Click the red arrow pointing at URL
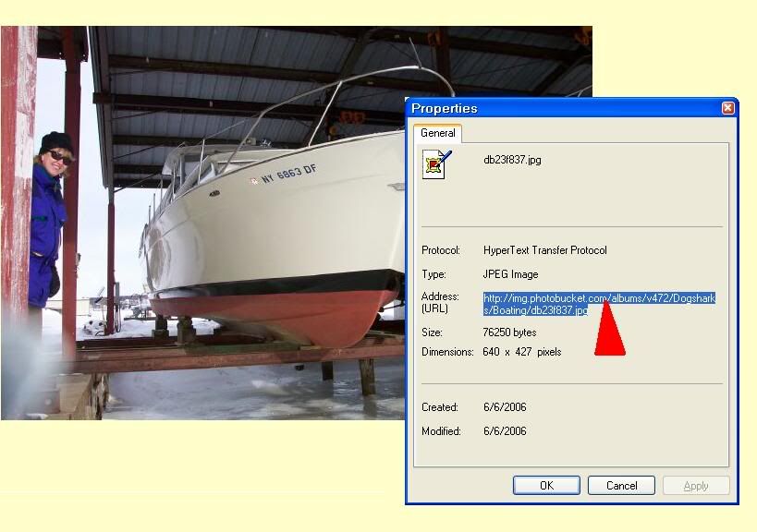The height and width of the screenshot is (532, 757). 609,328
